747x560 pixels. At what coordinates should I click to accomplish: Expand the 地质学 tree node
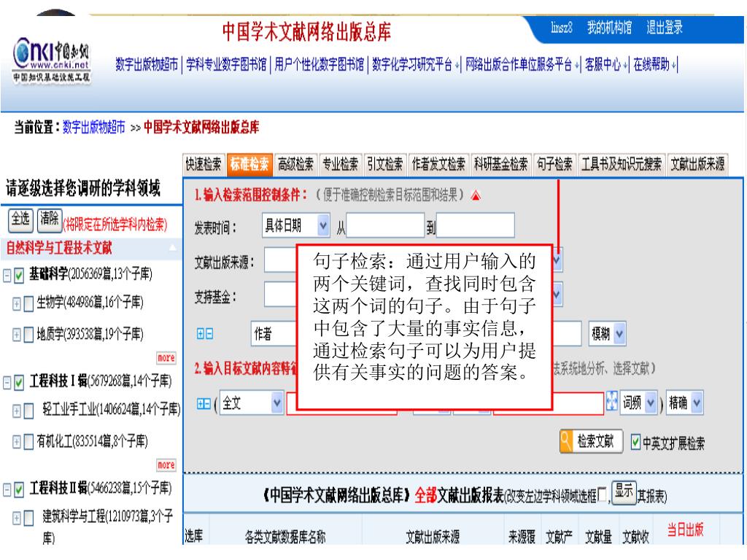17,335
